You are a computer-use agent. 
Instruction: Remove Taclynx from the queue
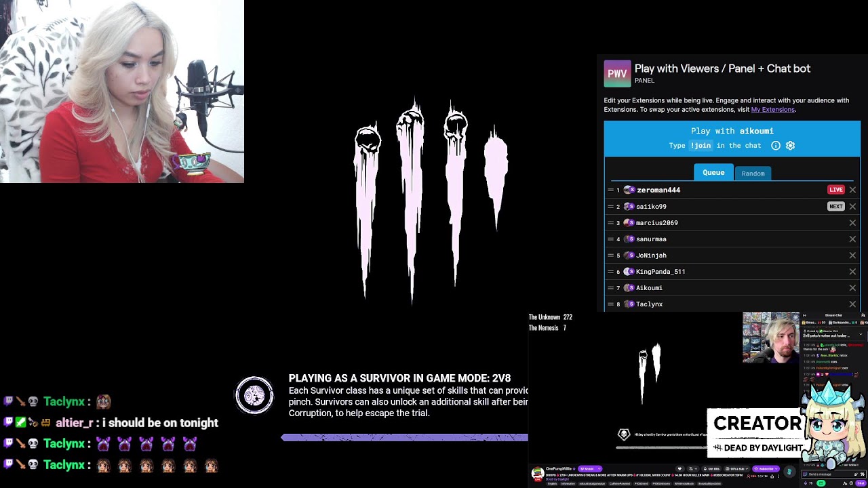tap(852, 304)
